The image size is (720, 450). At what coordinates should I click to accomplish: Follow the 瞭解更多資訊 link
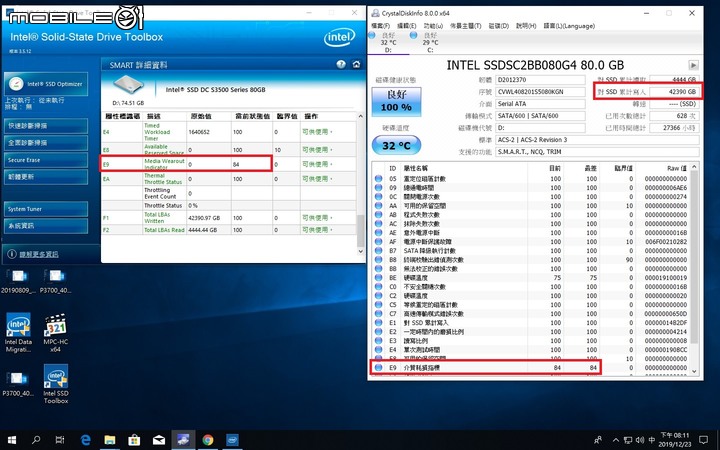point(39,254)
